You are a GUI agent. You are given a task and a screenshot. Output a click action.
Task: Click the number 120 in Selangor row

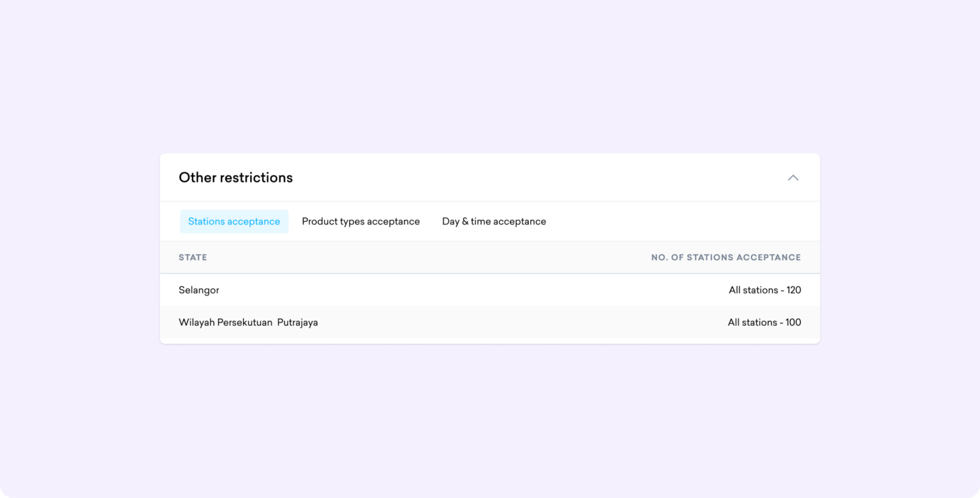(x=794, y=290)
